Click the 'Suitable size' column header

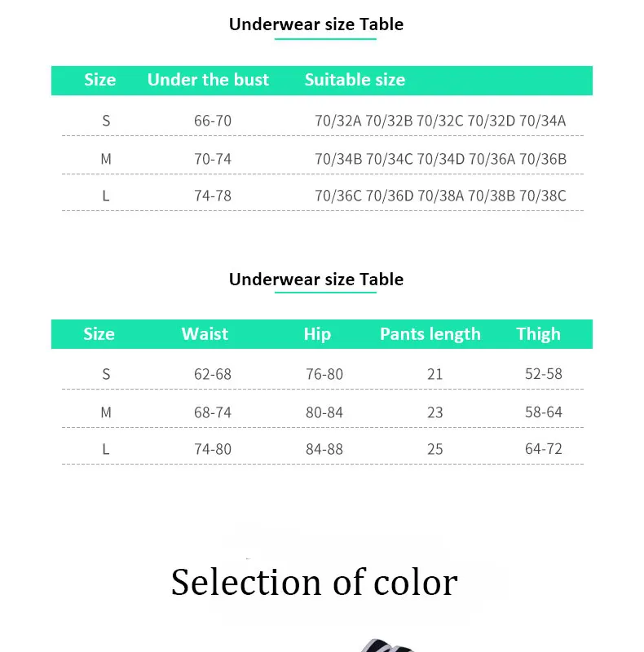tap(355, 80)
